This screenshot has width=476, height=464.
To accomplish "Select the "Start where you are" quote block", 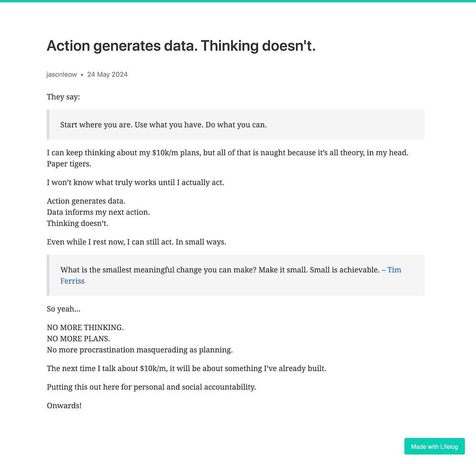I will pos(163,125).
